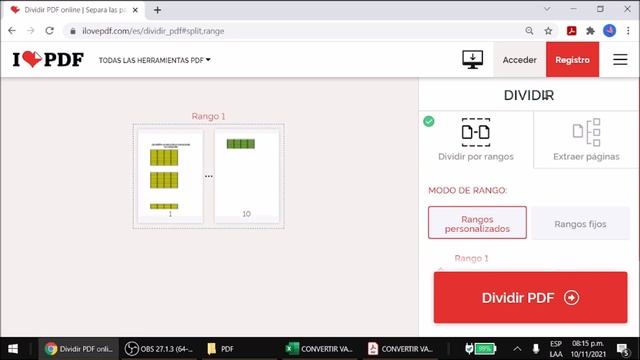
Task: Open the tab search chevron
Action: pyautogui.click(x=547, y=9)
